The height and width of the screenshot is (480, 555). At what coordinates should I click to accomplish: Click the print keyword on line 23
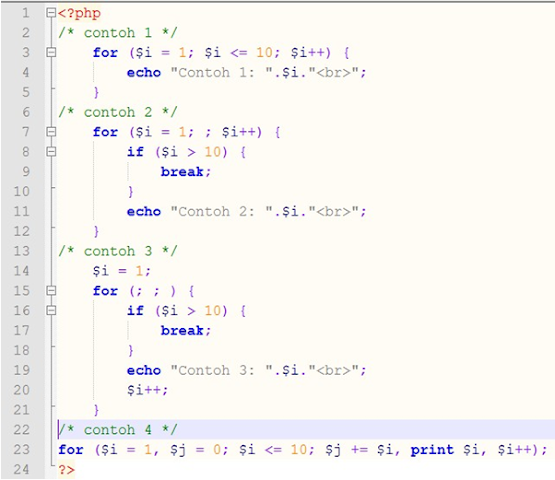[x=432, y=450]
